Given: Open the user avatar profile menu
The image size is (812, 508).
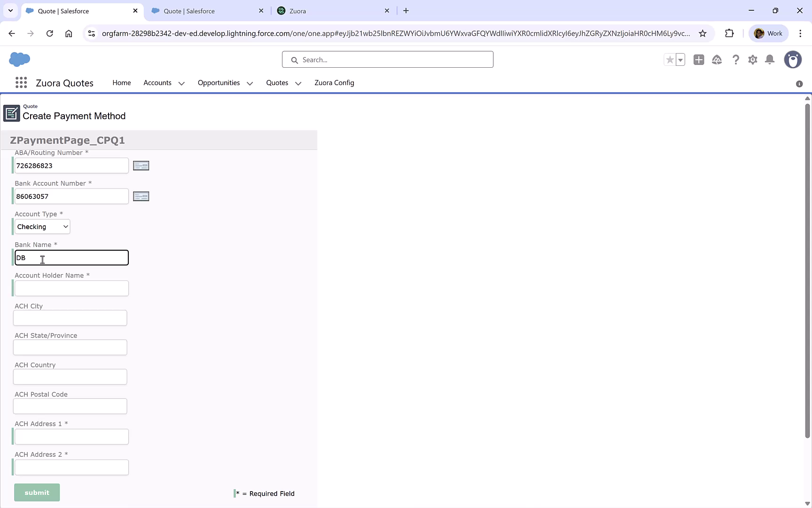Looking at the screenshot, I should [793, 60].
